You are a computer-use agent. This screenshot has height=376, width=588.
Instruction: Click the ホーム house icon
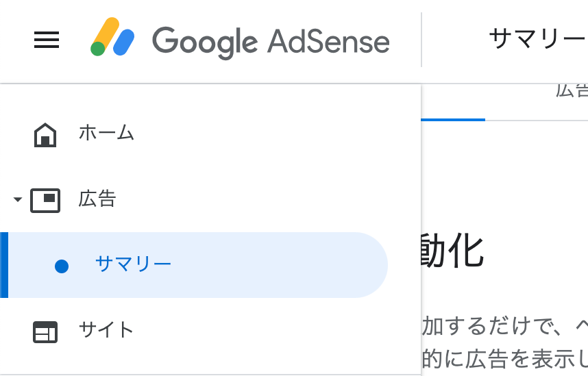45,134
